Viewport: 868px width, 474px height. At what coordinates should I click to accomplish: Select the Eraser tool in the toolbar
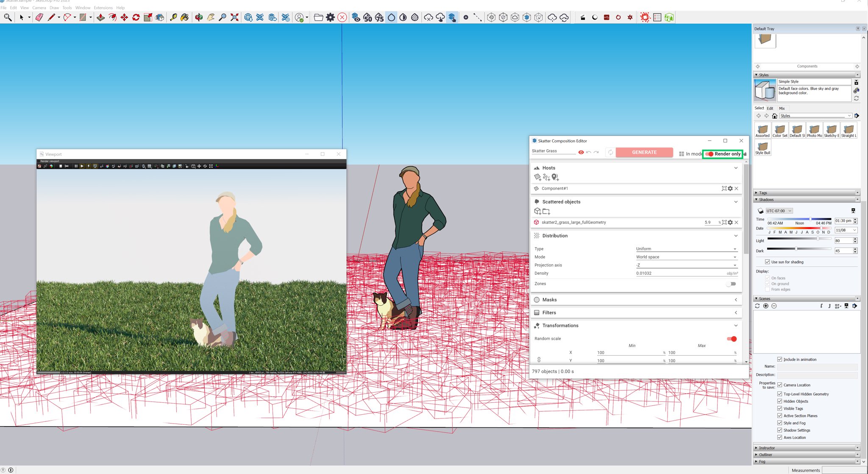point(39,17)
